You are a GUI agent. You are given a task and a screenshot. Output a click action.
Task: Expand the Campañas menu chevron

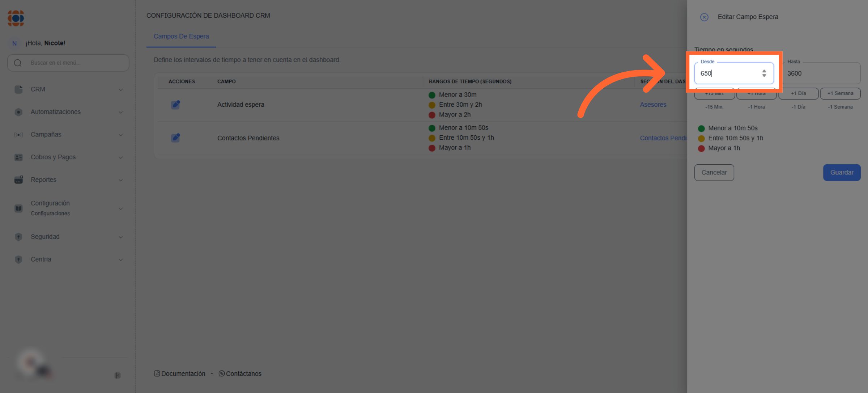121,135
